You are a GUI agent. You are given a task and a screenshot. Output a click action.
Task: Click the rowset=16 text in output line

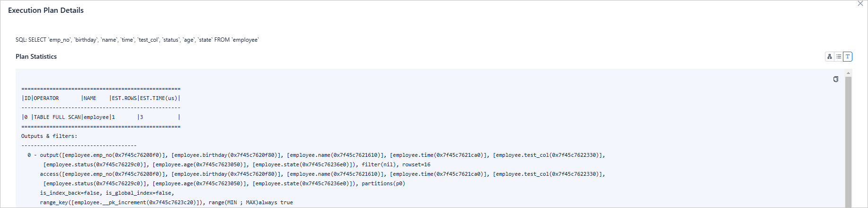416,164
